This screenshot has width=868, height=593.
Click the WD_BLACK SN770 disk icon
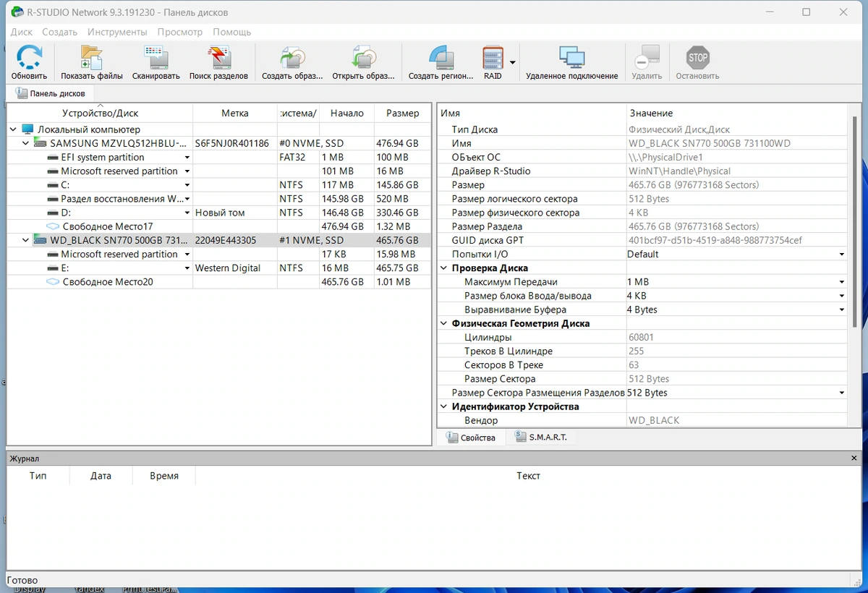coord(41,240)
